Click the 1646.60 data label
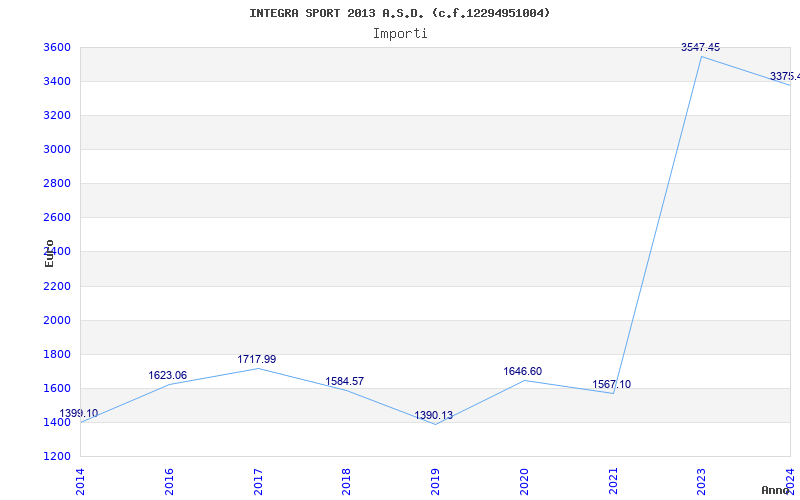The height and width of the screenshot is (500, 800). tap(522, 371)
